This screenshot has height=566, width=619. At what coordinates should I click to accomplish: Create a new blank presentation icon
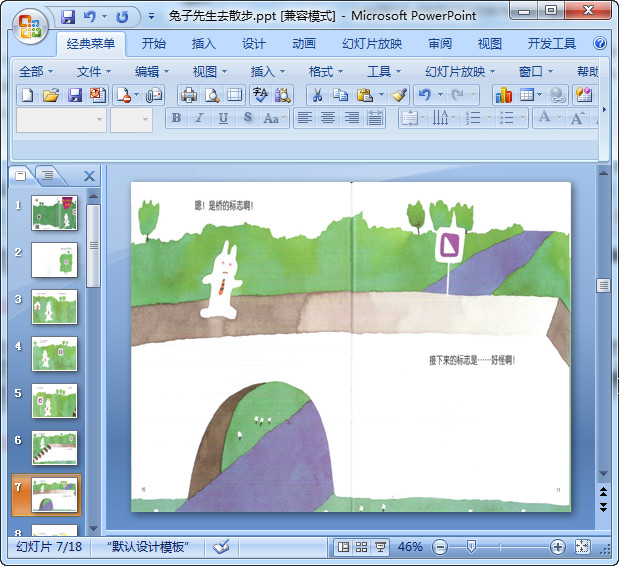(x=27, y=95)
